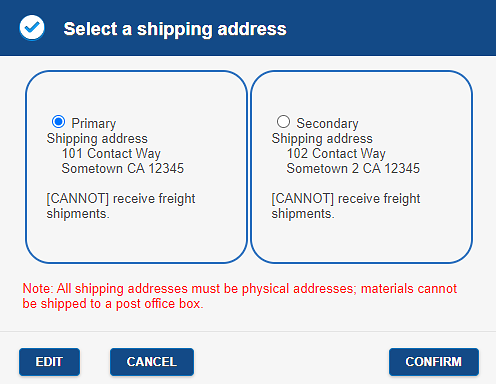The image size is (496, 384).
Task: Click the Primary label text
Action: (x=94, y=123)
